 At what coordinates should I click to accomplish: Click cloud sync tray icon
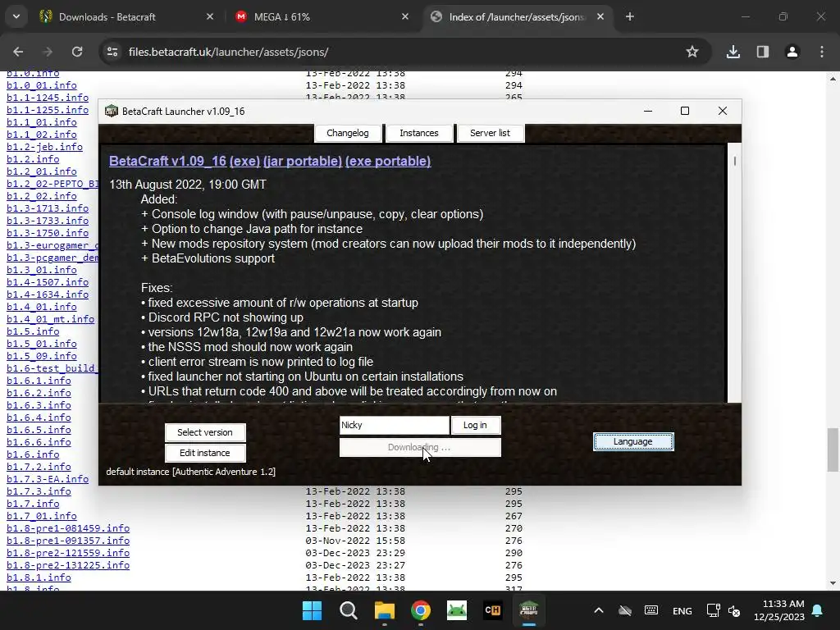(x=624, y=610)
